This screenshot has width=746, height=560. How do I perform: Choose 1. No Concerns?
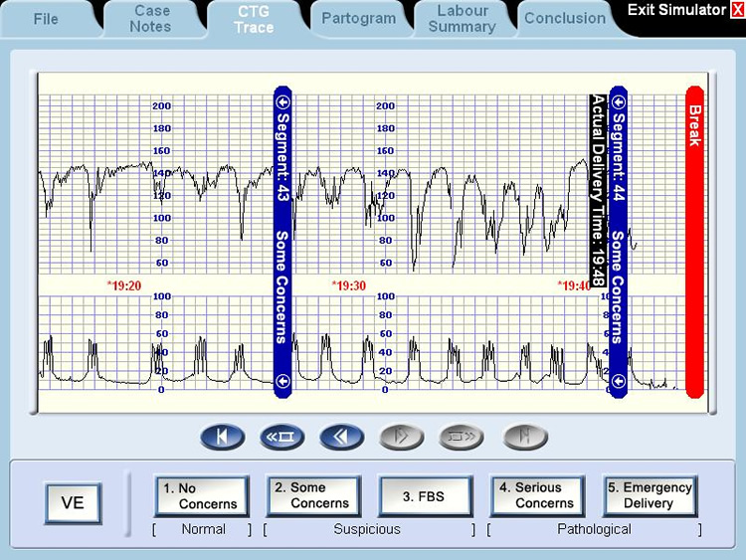point(201,496)
